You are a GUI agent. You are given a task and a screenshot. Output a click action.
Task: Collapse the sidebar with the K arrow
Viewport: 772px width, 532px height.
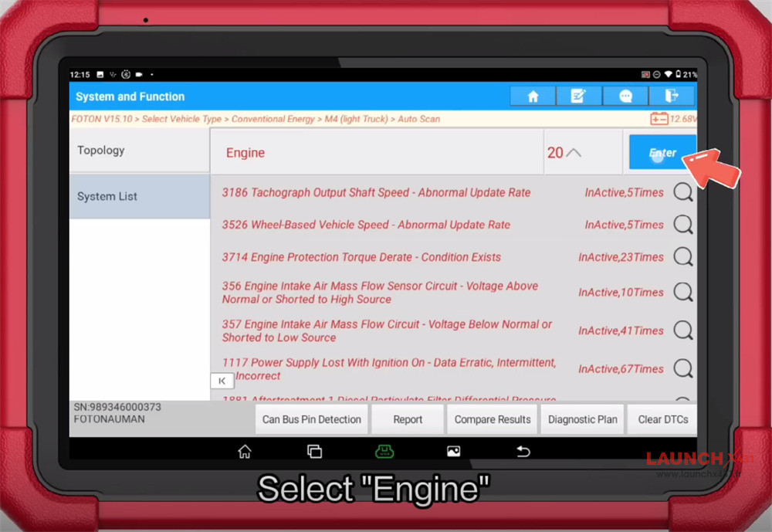(222, 381)
